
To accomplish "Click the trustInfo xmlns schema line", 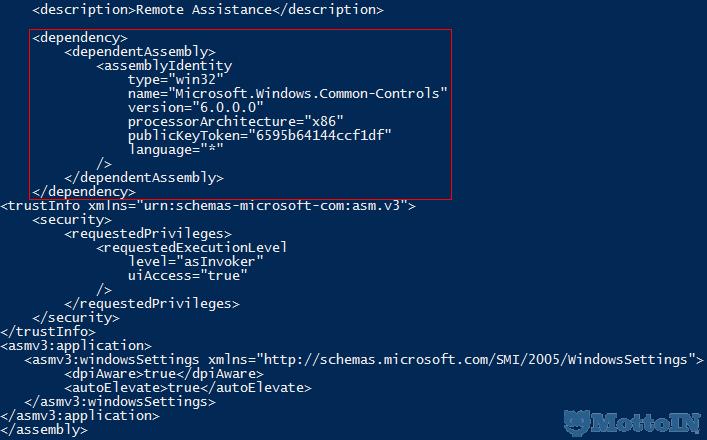I will coord(208,205).
